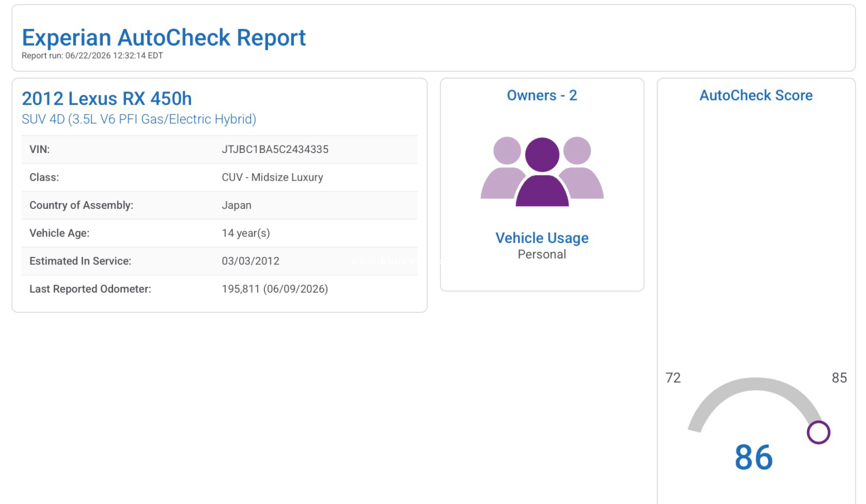
Task: Click the three-person owners icon
Action: (542, 171)
